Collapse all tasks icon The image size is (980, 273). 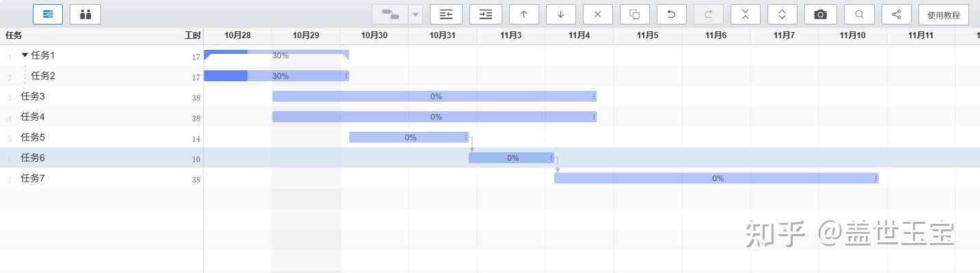tap(746, 14)
